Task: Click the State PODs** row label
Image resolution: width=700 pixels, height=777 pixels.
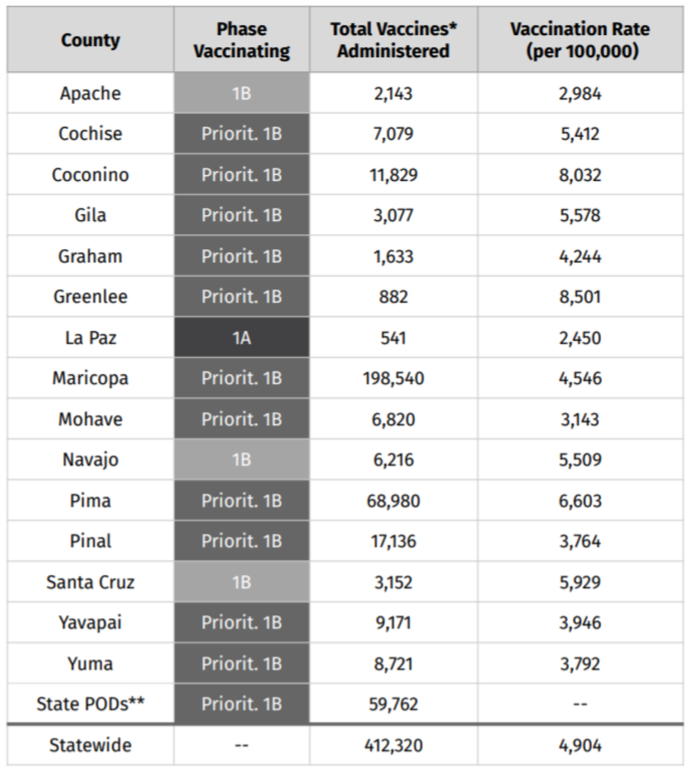Action: [x=90, y=704]
